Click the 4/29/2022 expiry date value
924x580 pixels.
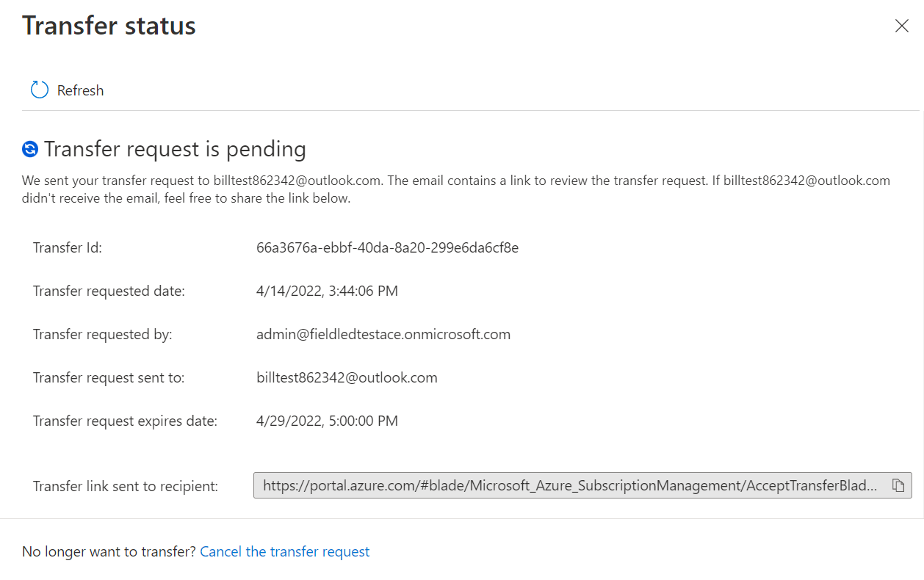(327, 421)
